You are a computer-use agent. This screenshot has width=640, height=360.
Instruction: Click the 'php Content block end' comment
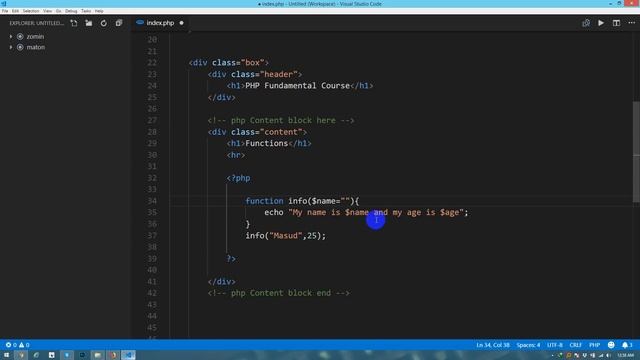click(x=279, y=293)
